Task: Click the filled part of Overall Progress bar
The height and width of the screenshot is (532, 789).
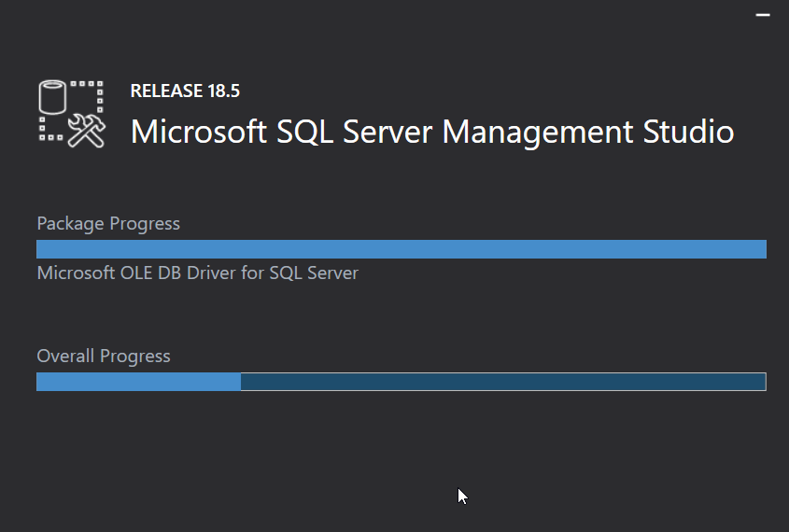Action: click(x=138, y=382)
